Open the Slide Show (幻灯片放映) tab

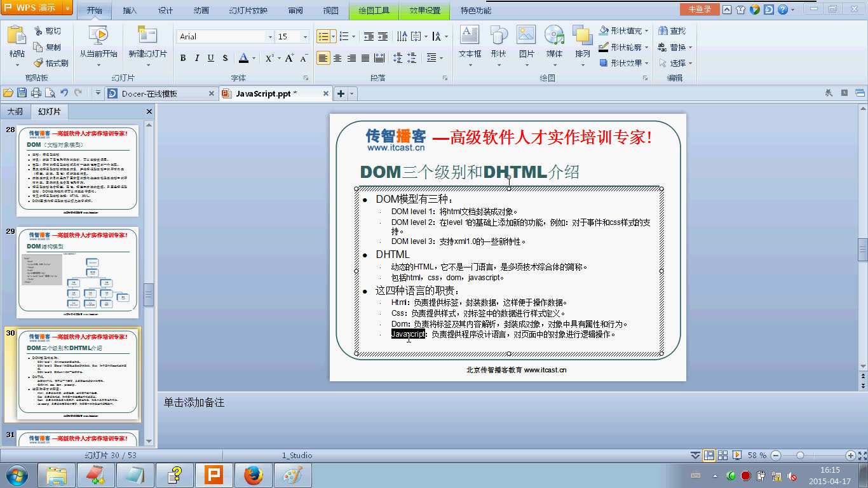248,10
